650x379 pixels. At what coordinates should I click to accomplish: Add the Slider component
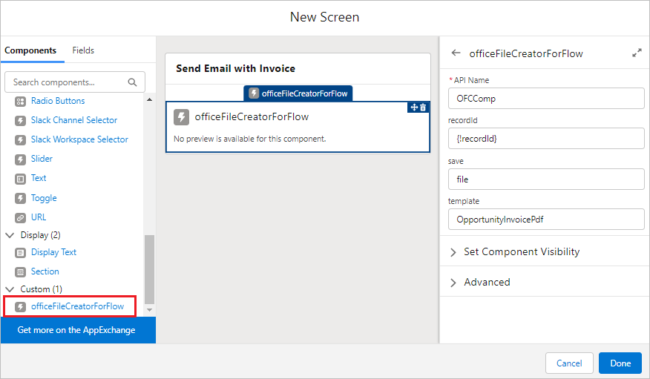click(x=41, y=159)
